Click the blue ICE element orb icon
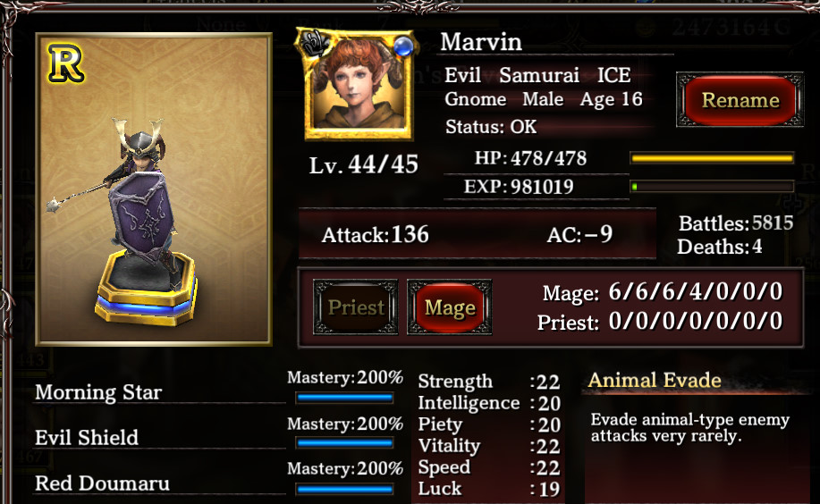The image size is (820, 504). click(x=403, y=47)
